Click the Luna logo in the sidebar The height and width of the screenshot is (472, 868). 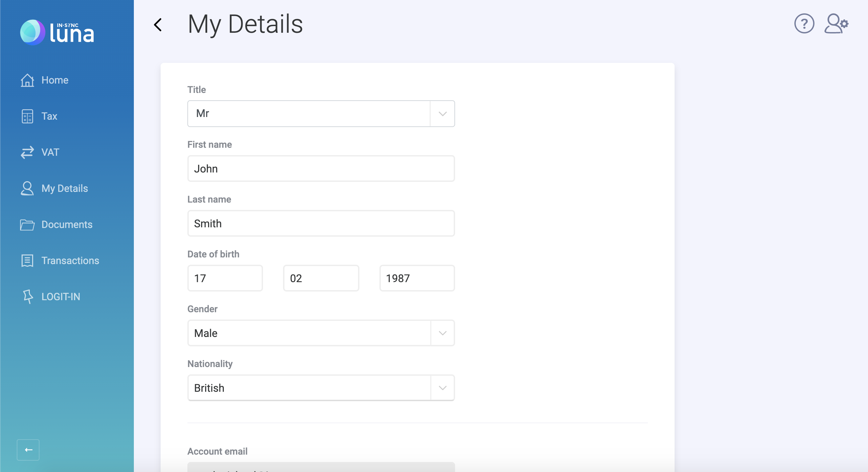[x=57, y=32]
